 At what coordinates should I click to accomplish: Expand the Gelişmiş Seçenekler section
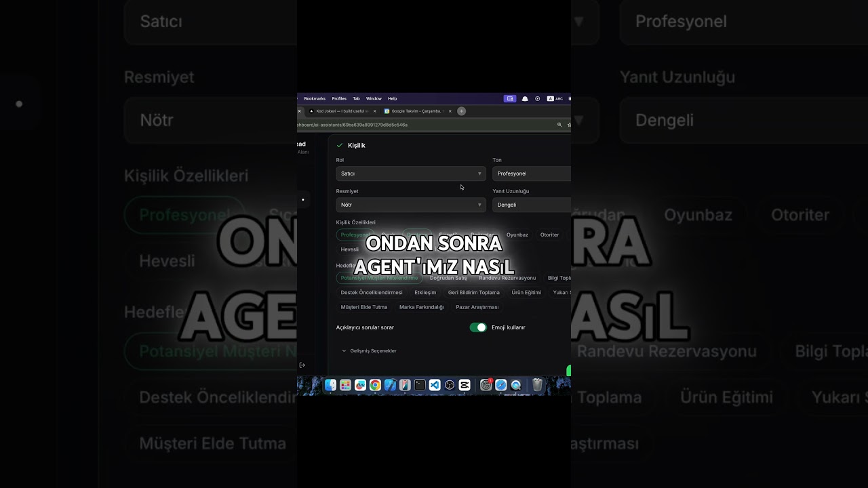pyautogui.click(x=370, y=351)
